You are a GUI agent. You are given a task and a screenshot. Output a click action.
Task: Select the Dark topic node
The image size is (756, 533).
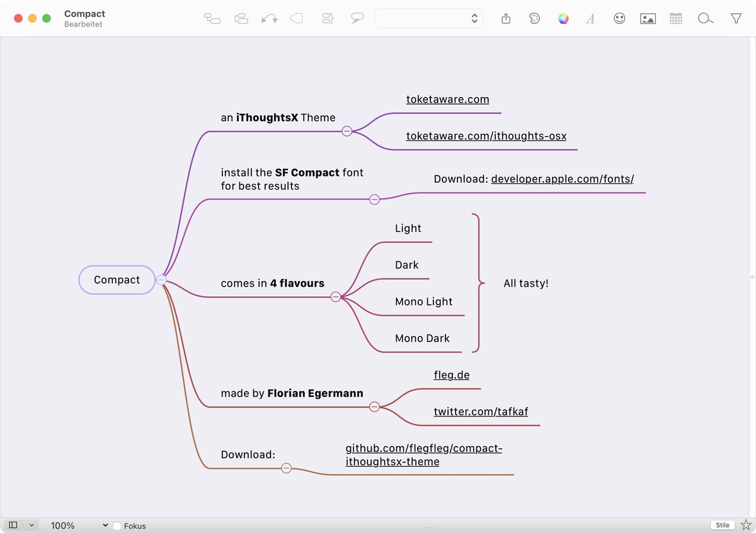pos(407,265)
